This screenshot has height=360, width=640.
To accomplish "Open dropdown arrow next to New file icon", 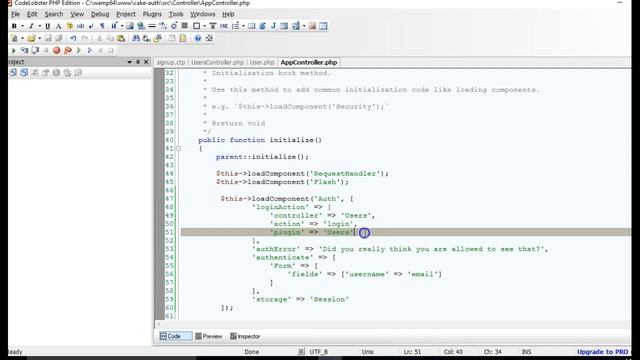I will click(x=22, y=38).
